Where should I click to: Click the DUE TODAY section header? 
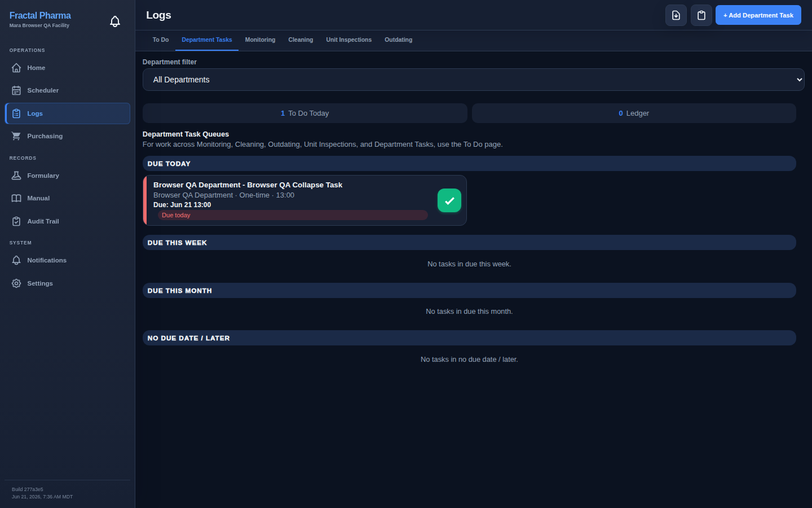[469, 164]
